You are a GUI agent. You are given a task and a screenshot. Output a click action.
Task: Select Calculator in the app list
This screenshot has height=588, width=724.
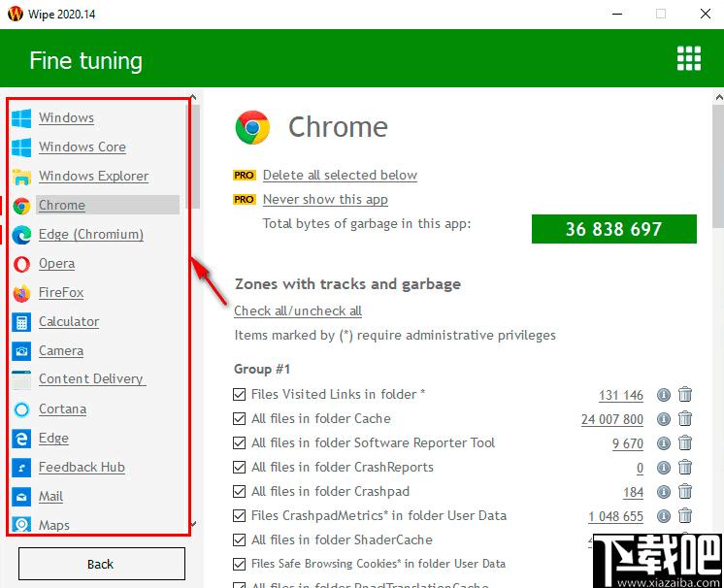point(69,322)
